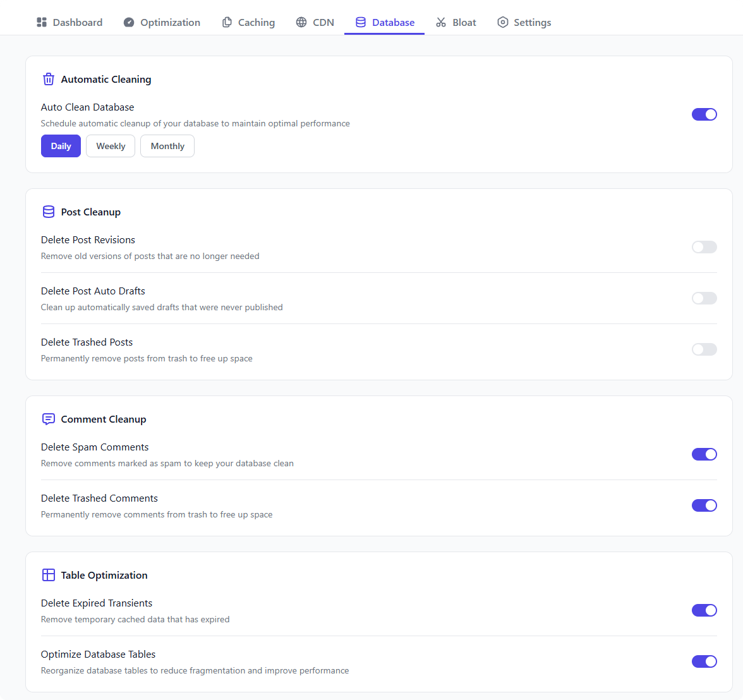Click the CDN globe icon
The height and width of the screenshot is (700, 743).
click(x=301, y=22)
